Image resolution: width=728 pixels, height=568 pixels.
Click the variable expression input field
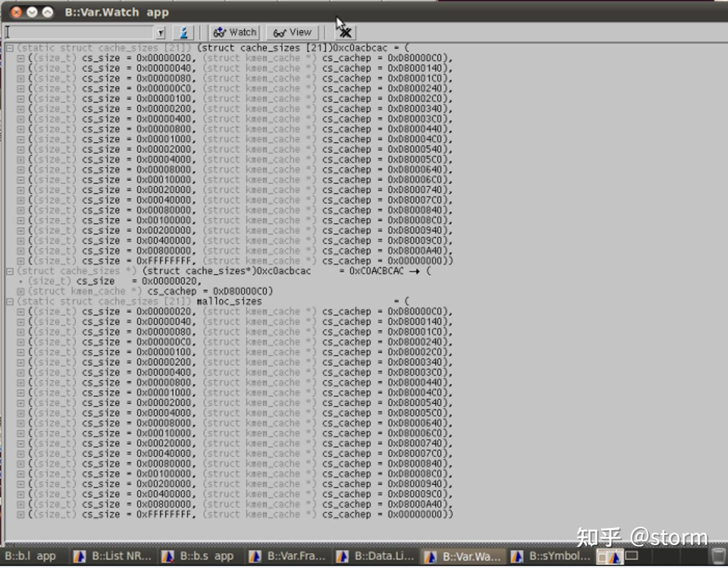point(80,33)
